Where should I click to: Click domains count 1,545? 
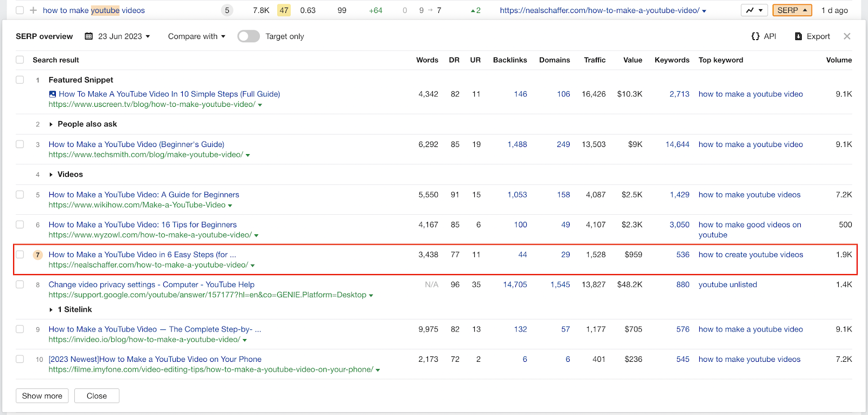(560, 284)
